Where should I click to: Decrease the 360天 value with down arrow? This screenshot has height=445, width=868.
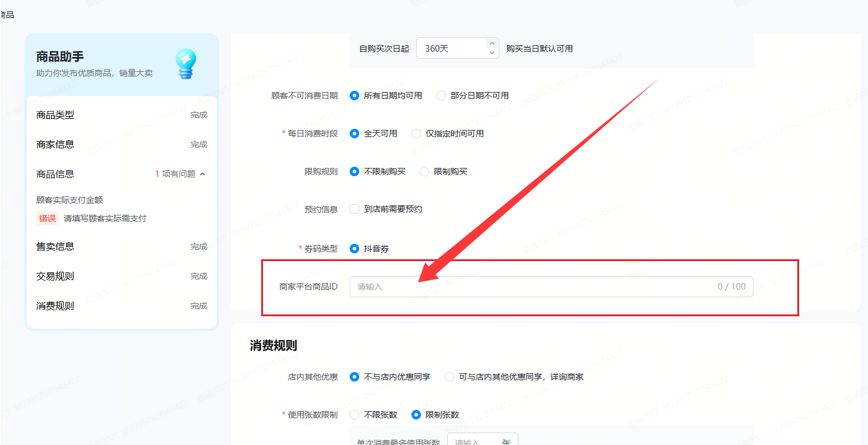492,53
